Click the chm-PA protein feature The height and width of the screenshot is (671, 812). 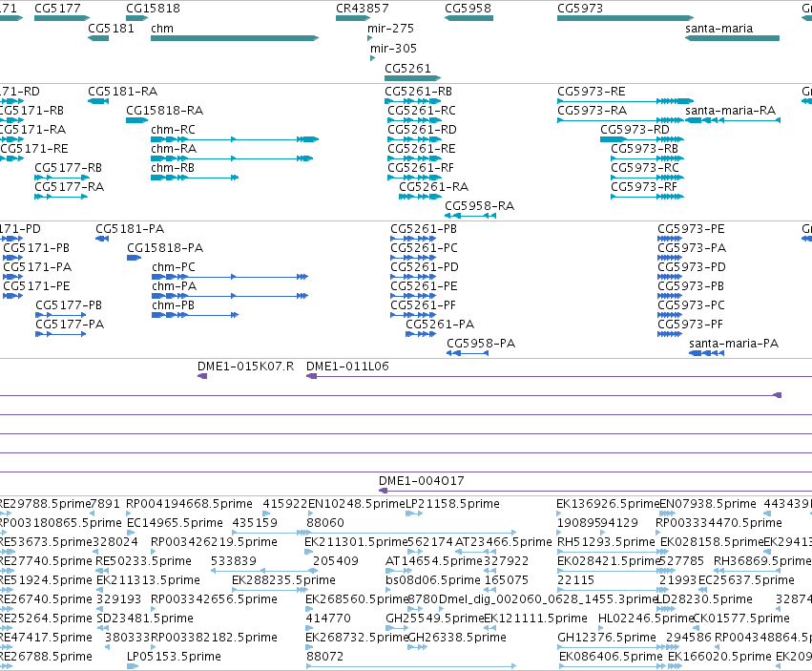(x=230, y=297)
